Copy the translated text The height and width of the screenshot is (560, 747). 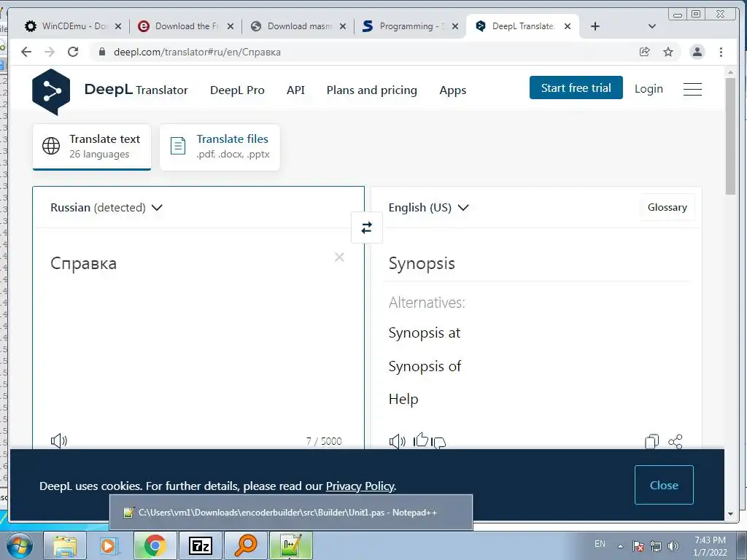point(651,441)
